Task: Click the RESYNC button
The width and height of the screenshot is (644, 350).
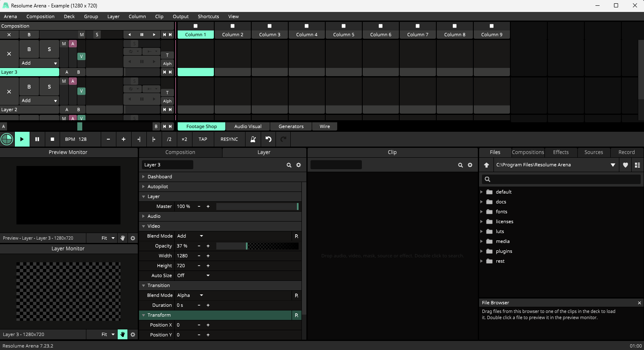Action: click(229, 139)
